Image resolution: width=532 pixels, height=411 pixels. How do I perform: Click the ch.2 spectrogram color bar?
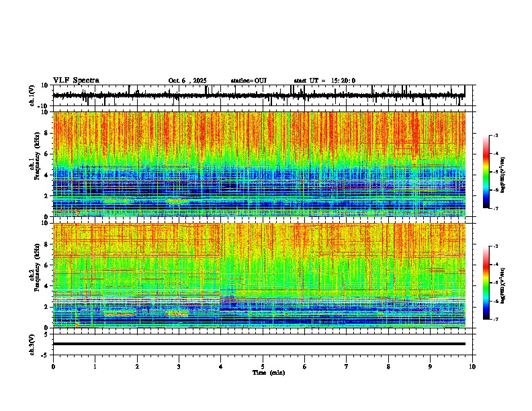(486, 283)
